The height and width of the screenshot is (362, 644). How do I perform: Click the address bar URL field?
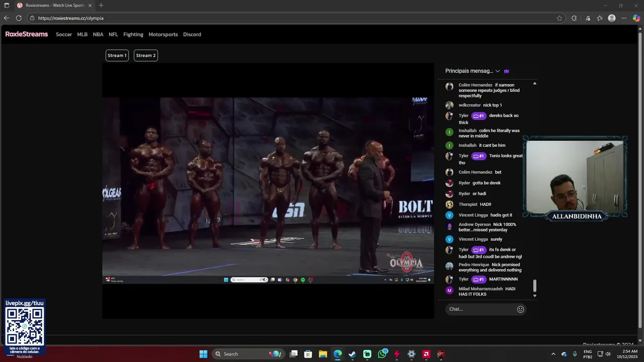pyautogui.click(x=296, y=18)
